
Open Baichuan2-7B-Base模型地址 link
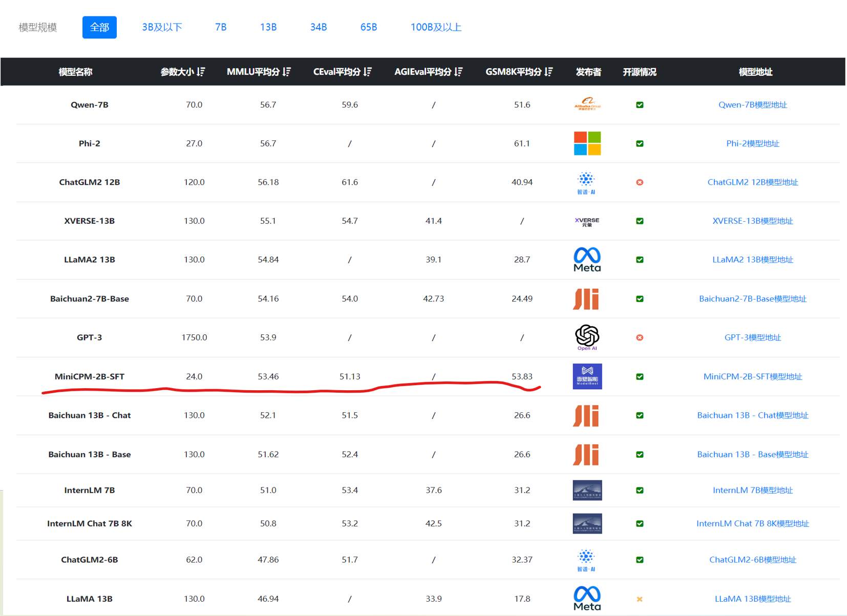click(x=752, y=299)
